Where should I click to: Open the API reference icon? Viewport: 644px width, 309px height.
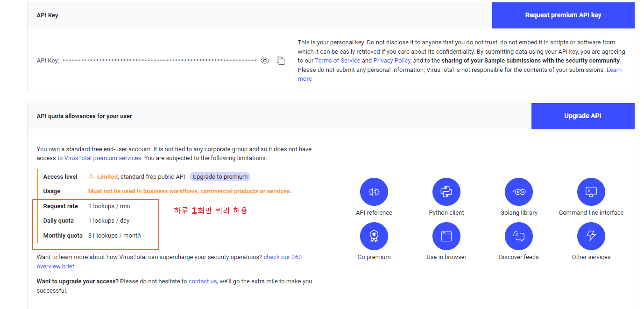click(x=374, y=192)
